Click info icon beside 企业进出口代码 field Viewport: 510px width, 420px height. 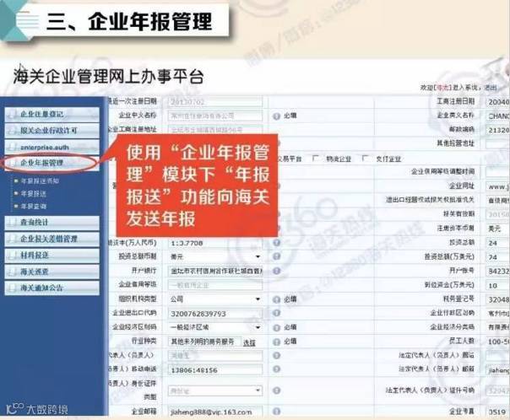click(276, 313)
